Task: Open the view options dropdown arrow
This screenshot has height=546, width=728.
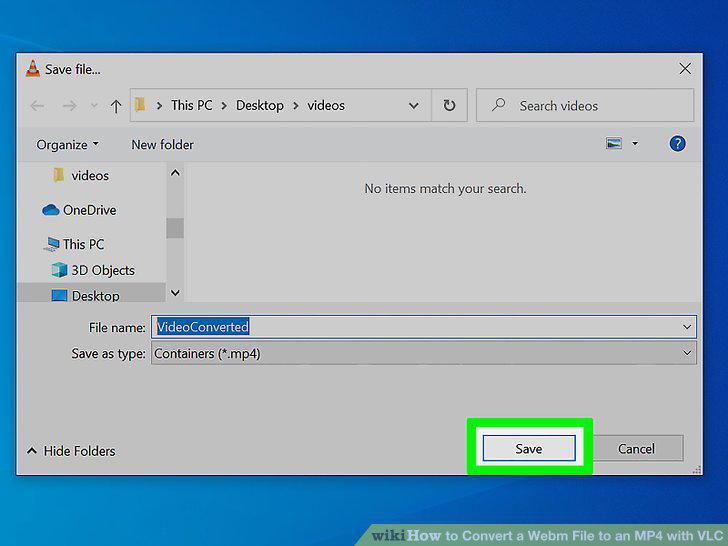Action: [635, 144]
